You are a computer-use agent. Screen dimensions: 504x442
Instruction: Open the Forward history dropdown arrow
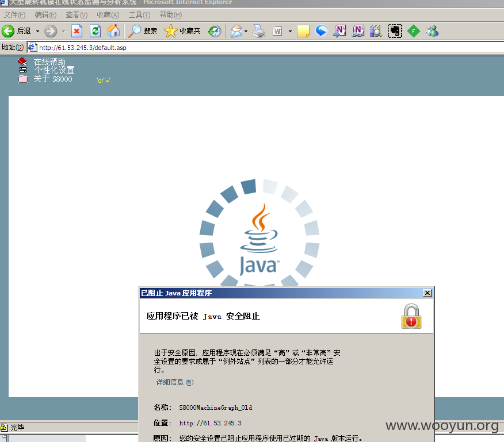[x=64, y=31]
